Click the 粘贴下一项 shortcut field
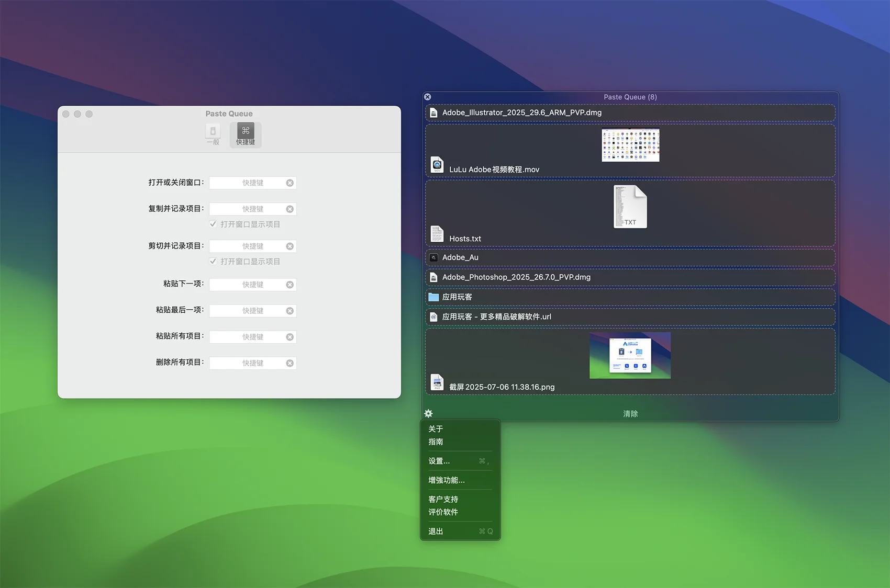Image resolution: width=890 pixels, height=588 pixels. (x=253, y=285)
